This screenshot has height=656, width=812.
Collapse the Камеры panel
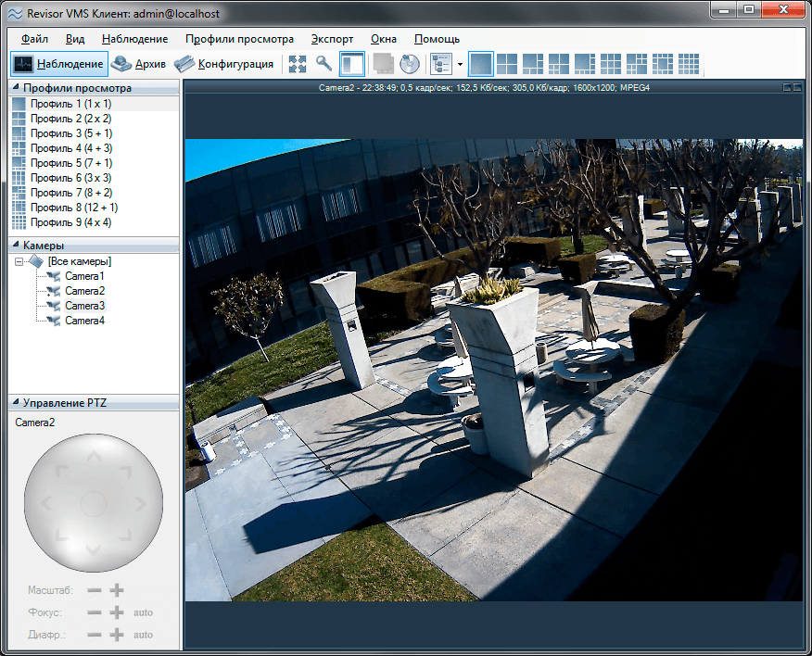point(16,245)
